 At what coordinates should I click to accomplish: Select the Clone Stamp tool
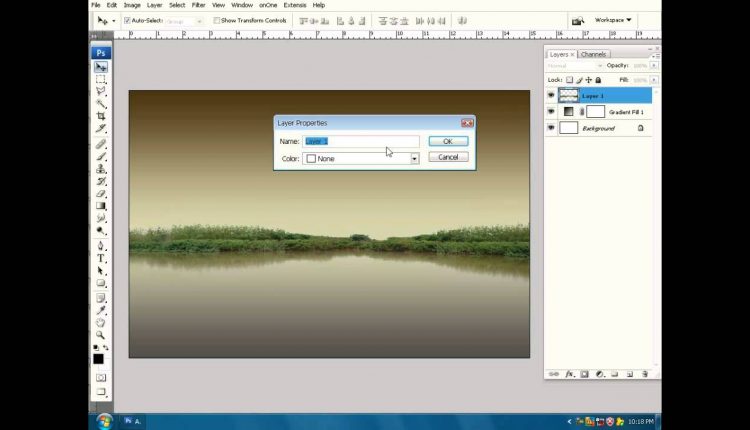coord(100,169)
